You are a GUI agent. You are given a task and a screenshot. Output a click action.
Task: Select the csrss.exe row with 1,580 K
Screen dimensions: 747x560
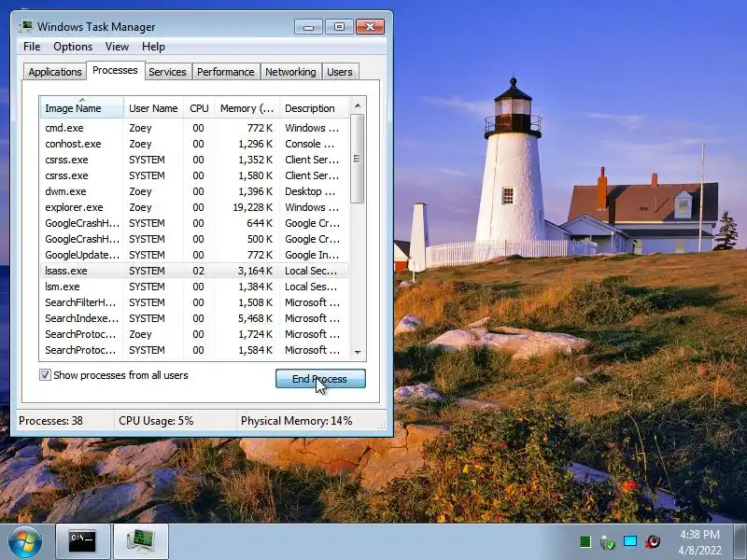pyautogui.click(x=194, y=175)
